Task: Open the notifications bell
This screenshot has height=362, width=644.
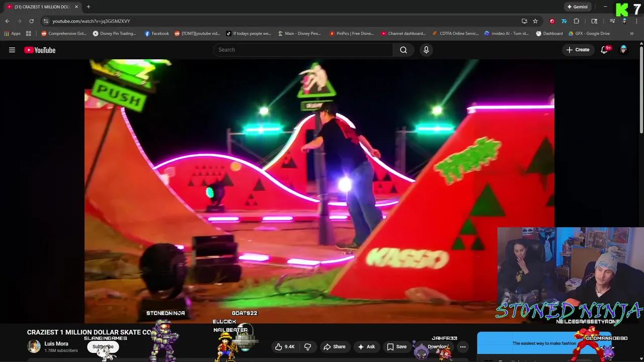Action: point(605,50)
